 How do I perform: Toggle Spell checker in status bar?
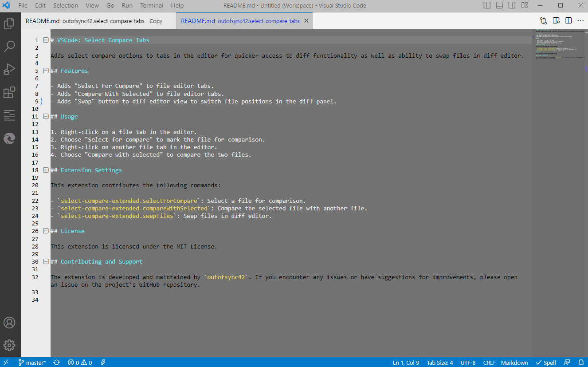tap(546, 363)
